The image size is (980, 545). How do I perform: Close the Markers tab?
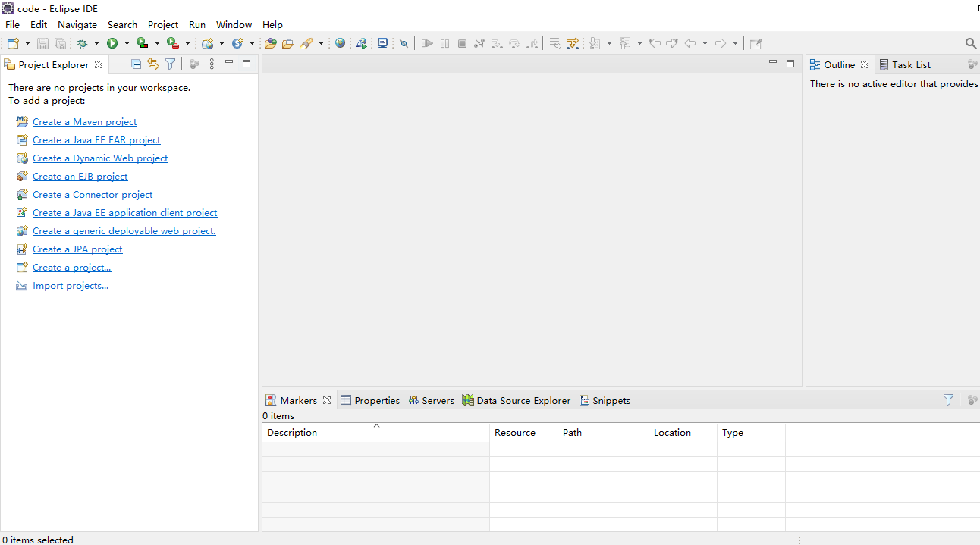pos(327,400)
